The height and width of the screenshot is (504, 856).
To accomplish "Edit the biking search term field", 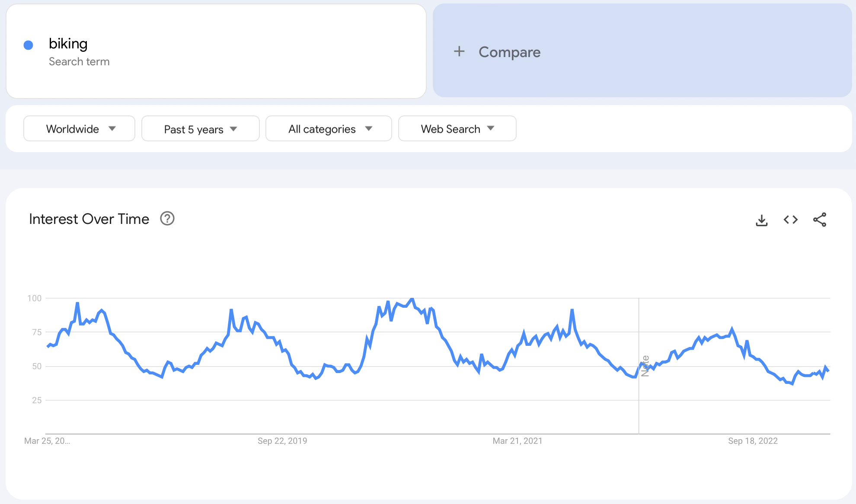I will click(x=68, y=44).
